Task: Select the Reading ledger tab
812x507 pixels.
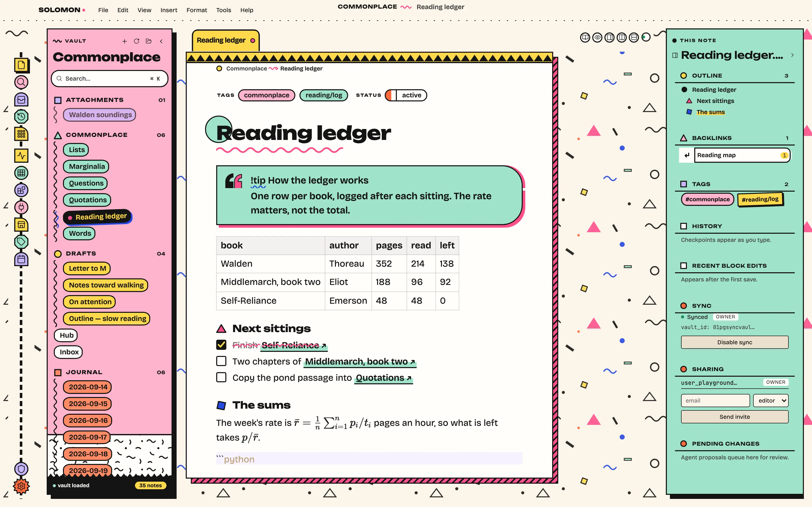Action: (226, 40)
